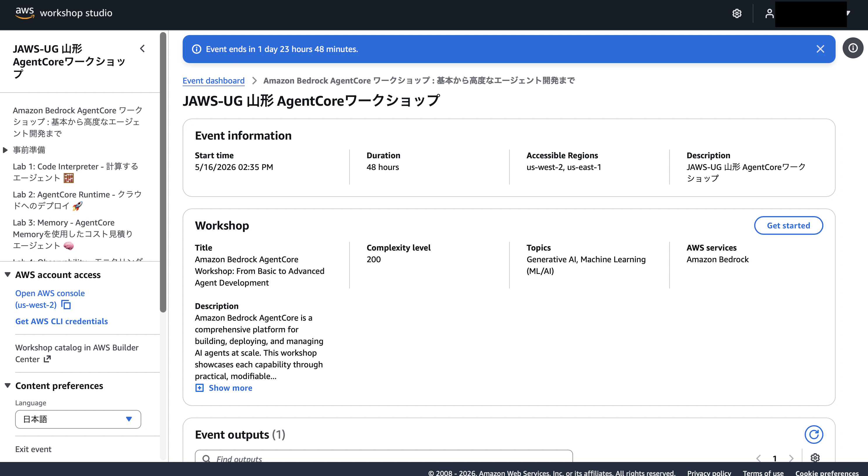Click the Complexity level value 200

coord(373,259)
